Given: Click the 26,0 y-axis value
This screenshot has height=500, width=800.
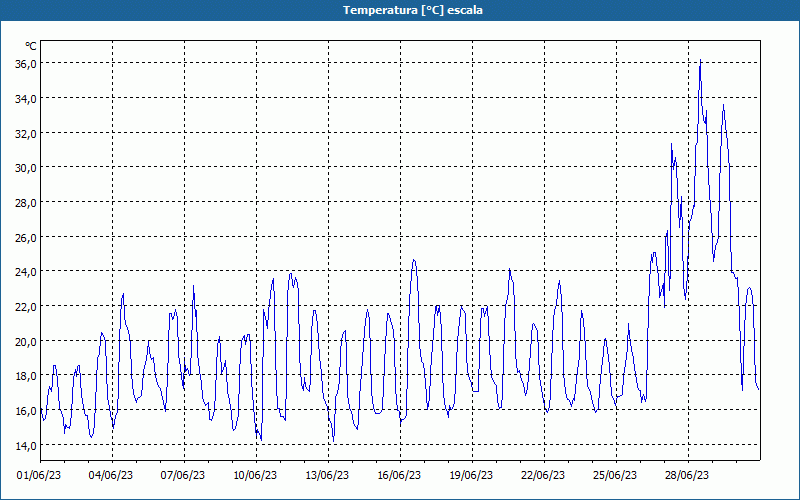Looking at the screenshot, I should (x=26, y=237).
